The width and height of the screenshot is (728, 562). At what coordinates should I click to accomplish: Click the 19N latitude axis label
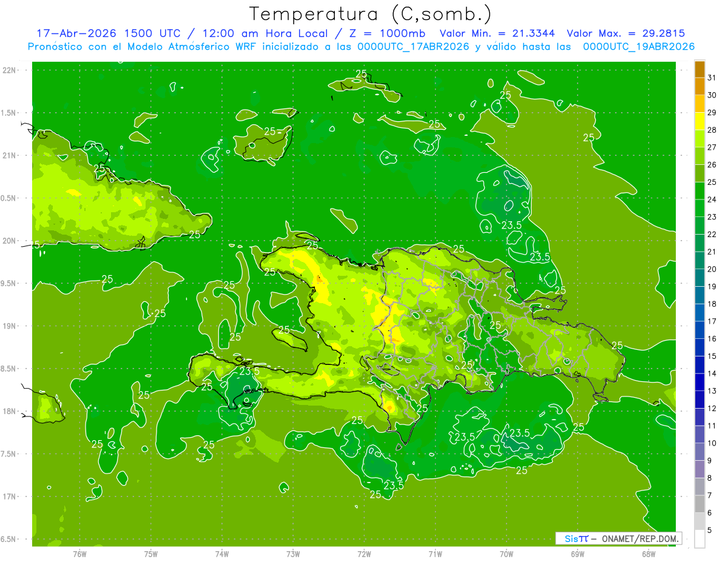pyautogui.click(x=9, y=326)
